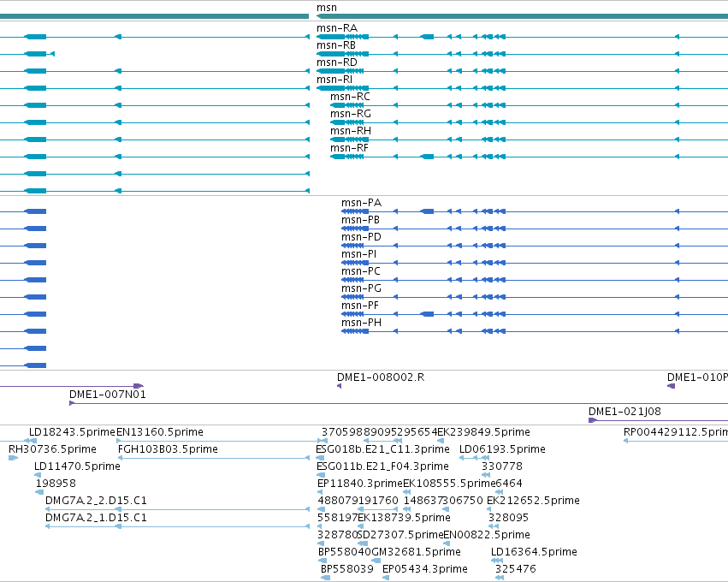Select the LD06193.5prime EST label
Viewport: 728px width, 582px height.
coord(502,449)
